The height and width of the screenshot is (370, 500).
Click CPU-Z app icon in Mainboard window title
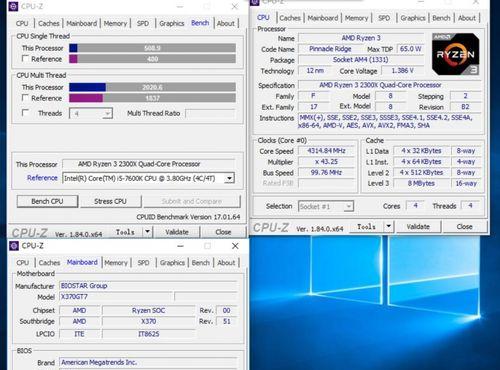pyautogui.click(x=14, y=246)
